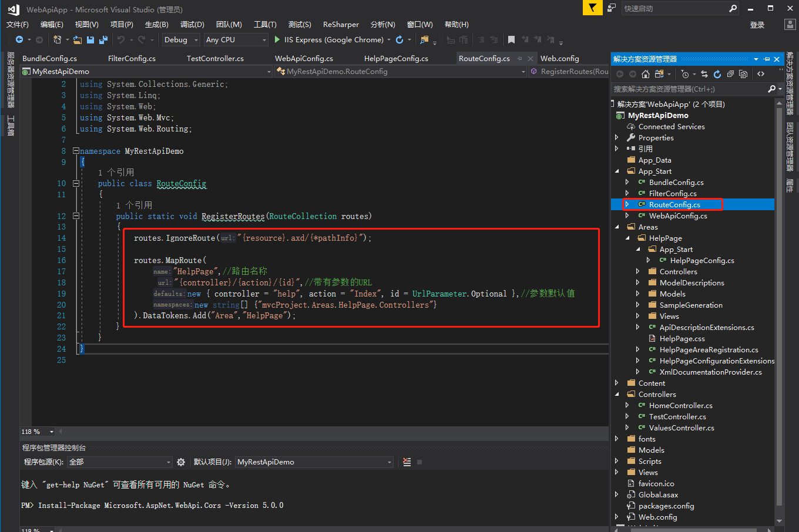Click the pending changes filter clock icon

[685, 74]
